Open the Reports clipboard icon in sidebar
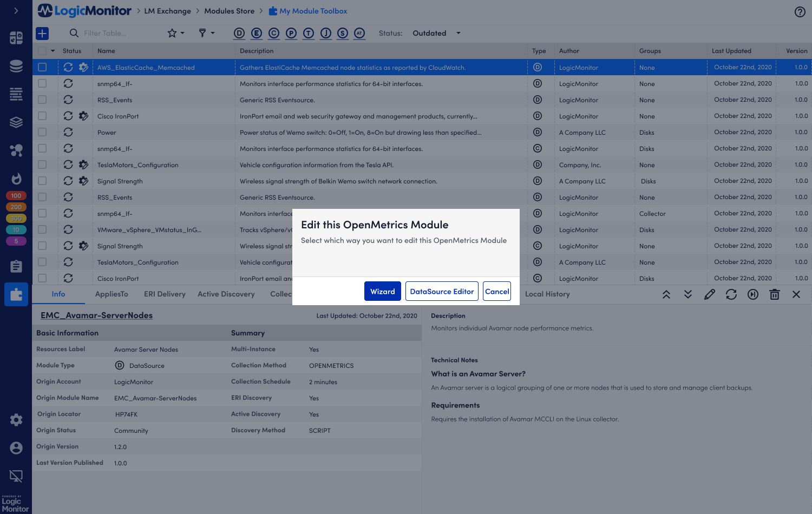 click(16, 266)
